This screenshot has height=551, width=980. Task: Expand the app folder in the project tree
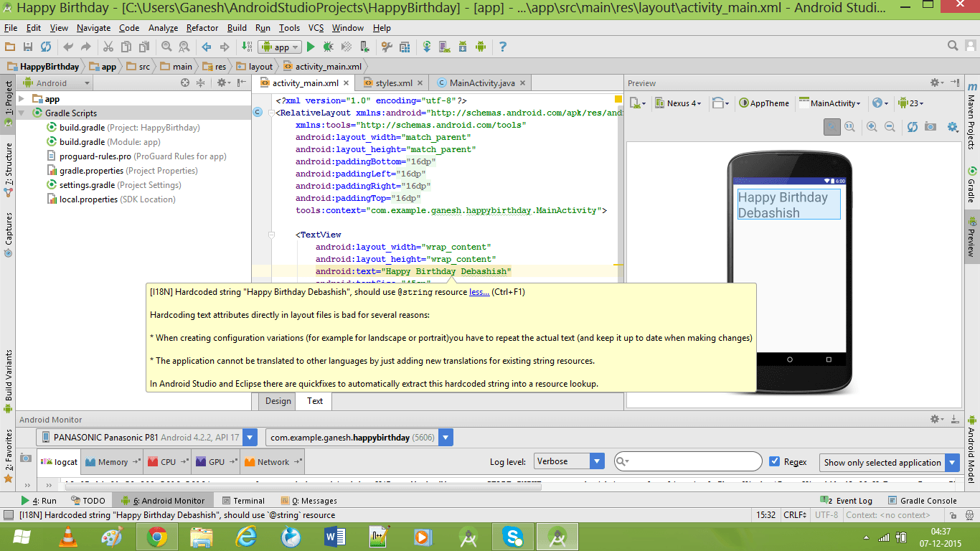(x=22, y=99)
